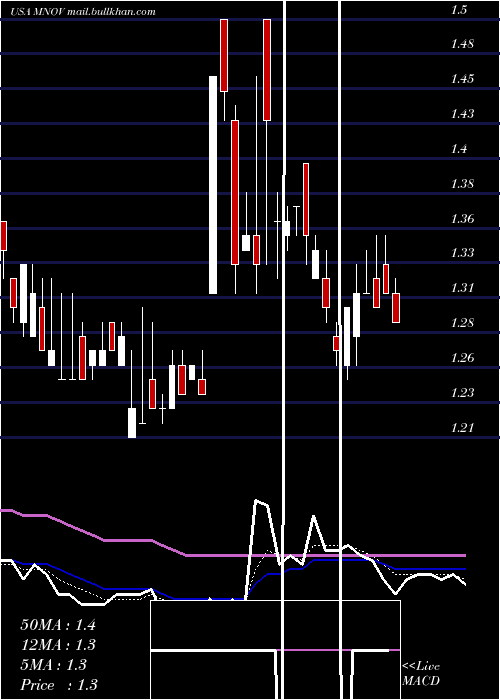Image resolution: width=500 pixels, height=700 pixels.
Task: Click the 1.23 price axis label
Action: pyautogui.click(x=462, y=392)
